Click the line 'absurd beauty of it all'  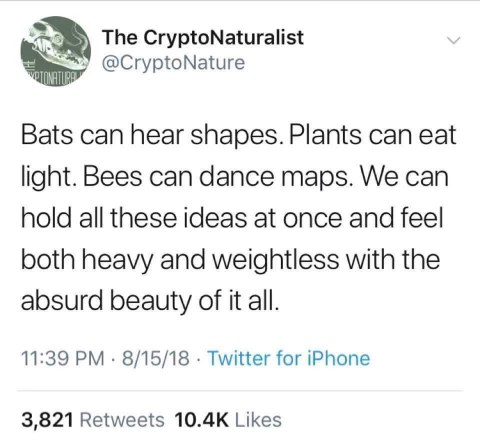click(149, 301)
